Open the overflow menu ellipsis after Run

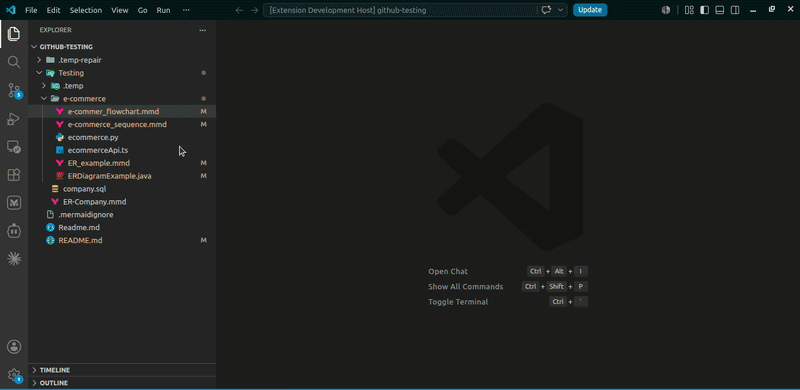pos(186,10)
